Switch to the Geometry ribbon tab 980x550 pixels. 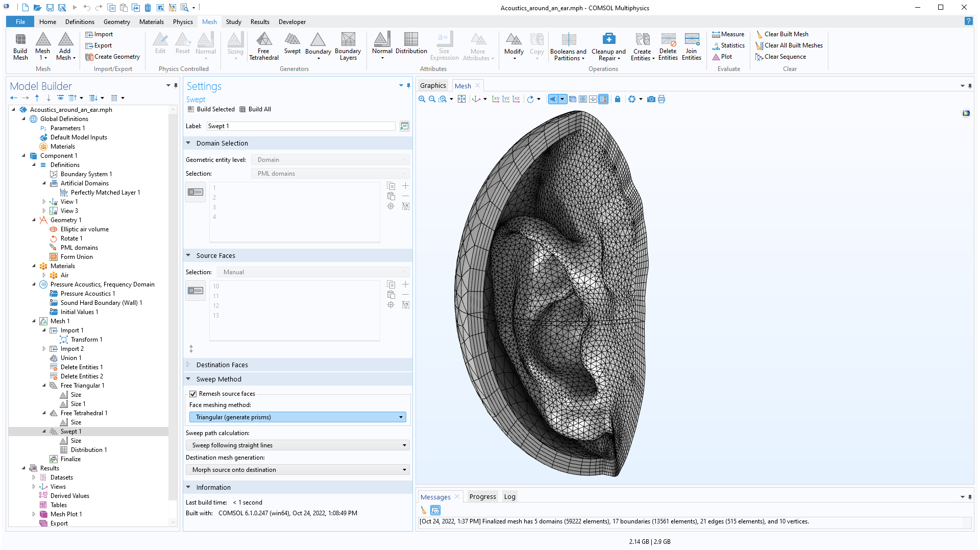(117, 21)
